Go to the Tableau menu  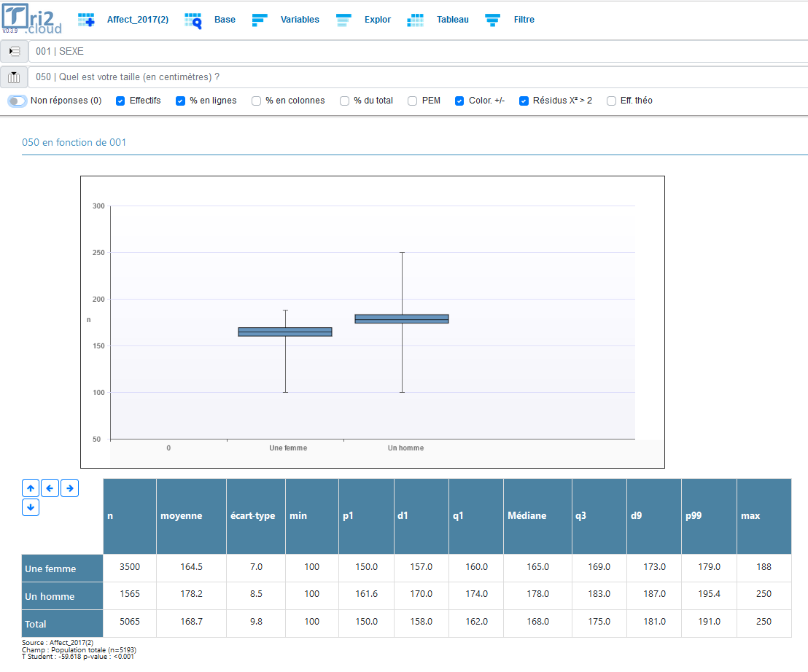[452, 20]
